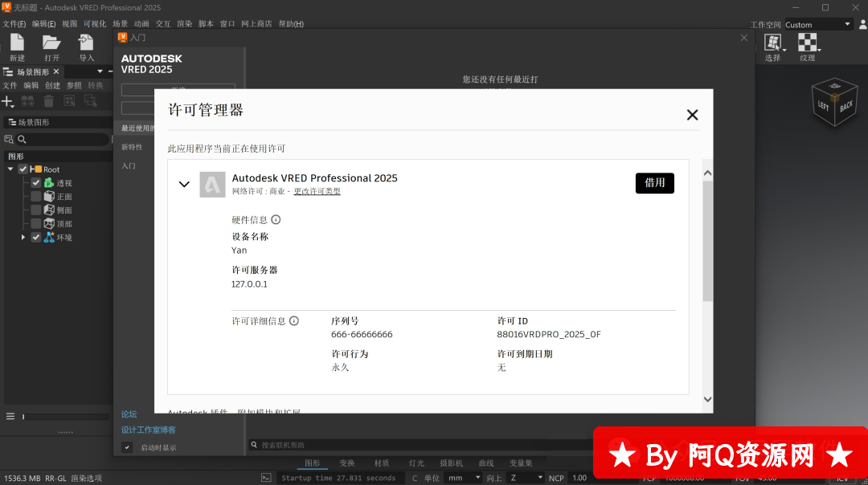Viewport: 868px width, 485px height.
Task: Click the scenegraph search magnifier icon
Action: pyautogui.click(x=22, y=140)
